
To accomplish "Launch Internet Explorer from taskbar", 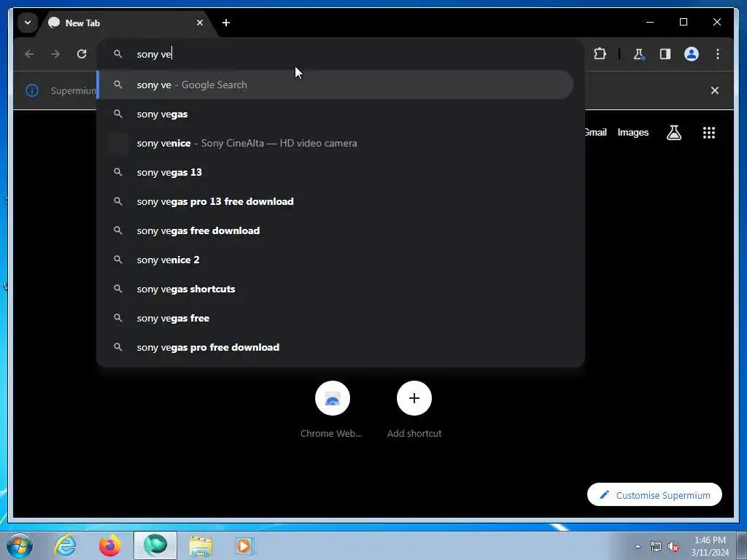I will [65, 545].
